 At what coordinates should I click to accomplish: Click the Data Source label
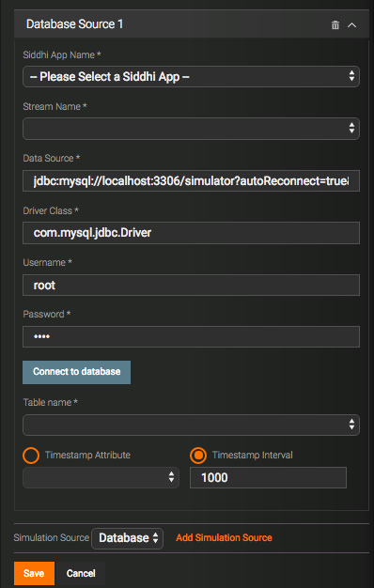tap(52, 159)
